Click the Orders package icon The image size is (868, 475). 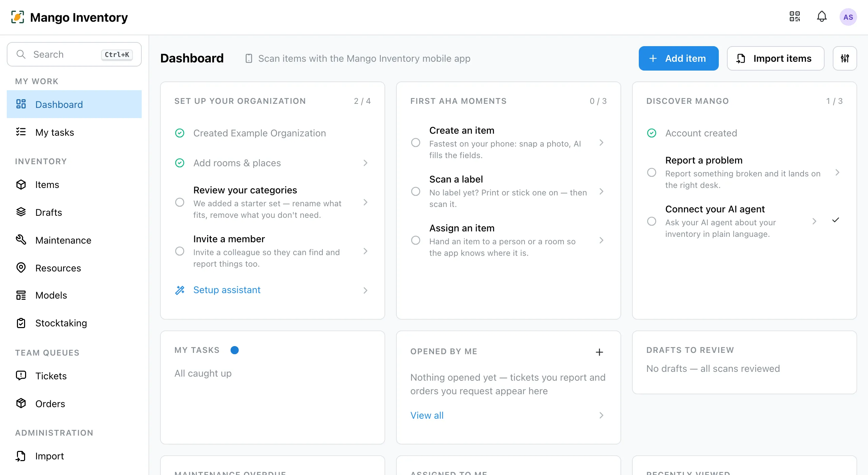coord(21,403)
